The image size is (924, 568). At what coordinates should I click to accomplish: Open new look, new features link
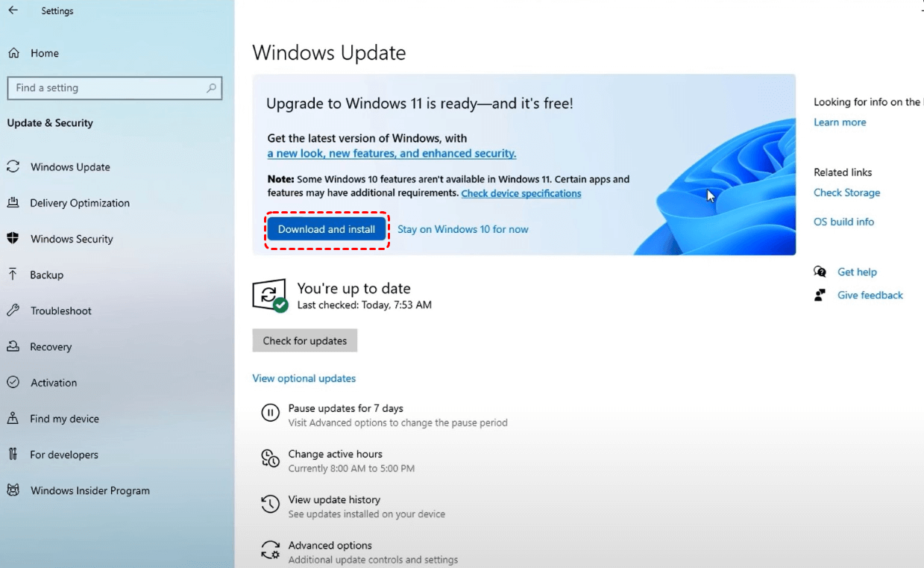(392, 153)
